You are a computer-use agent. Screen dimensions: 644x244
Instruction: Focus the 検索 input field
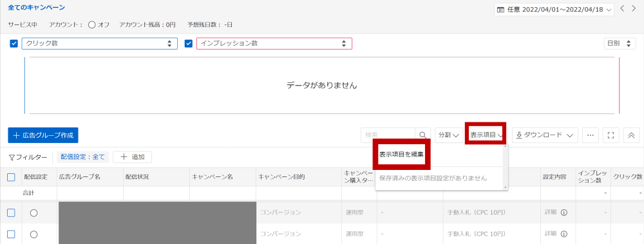pos(388,135)
